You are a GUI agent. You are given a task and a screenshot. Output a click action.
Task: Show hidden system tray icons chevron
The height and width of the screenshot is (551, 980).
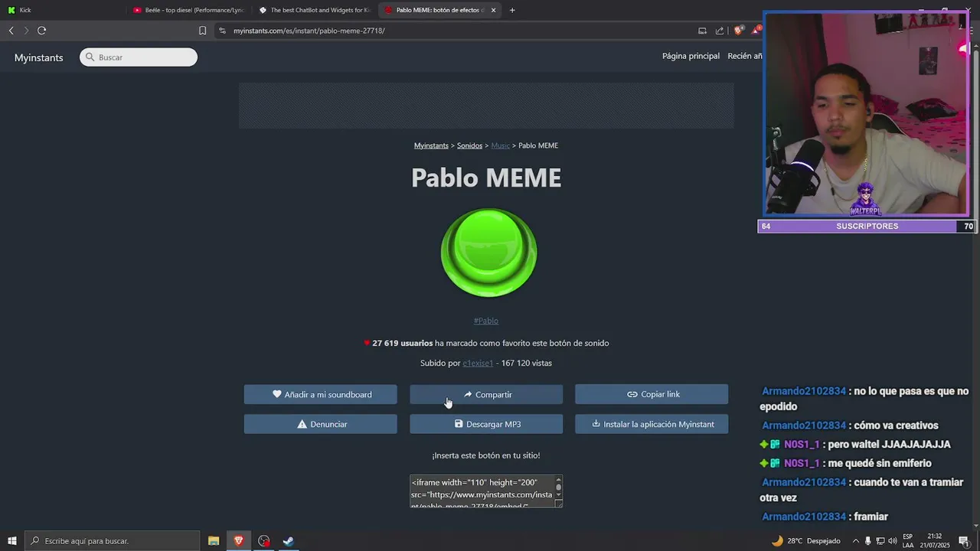click(856, 541)
